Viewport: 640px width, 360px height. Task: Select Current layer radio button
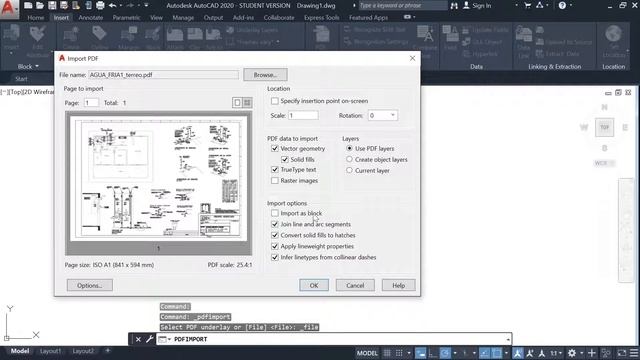[349, 170]
